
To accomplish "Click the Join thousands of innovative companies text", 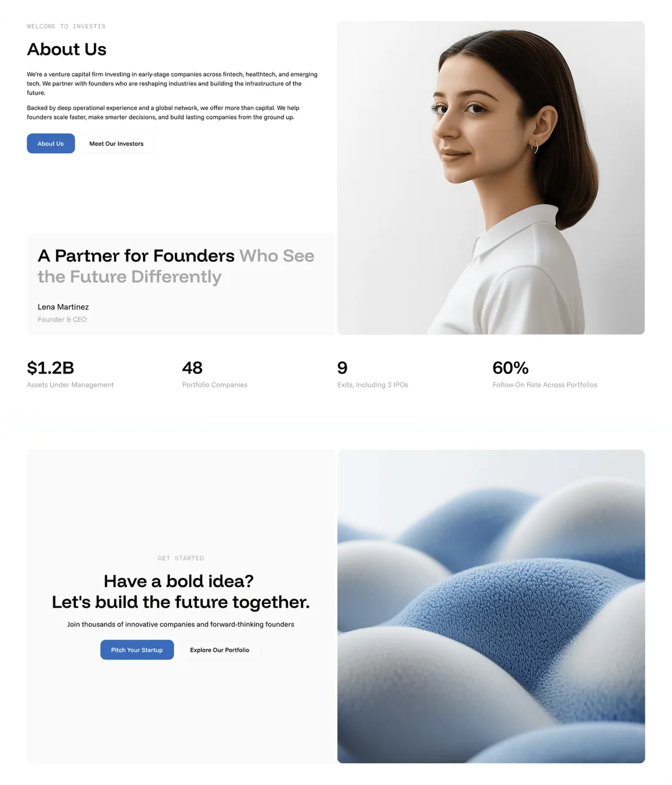I will tap(180, 624).
